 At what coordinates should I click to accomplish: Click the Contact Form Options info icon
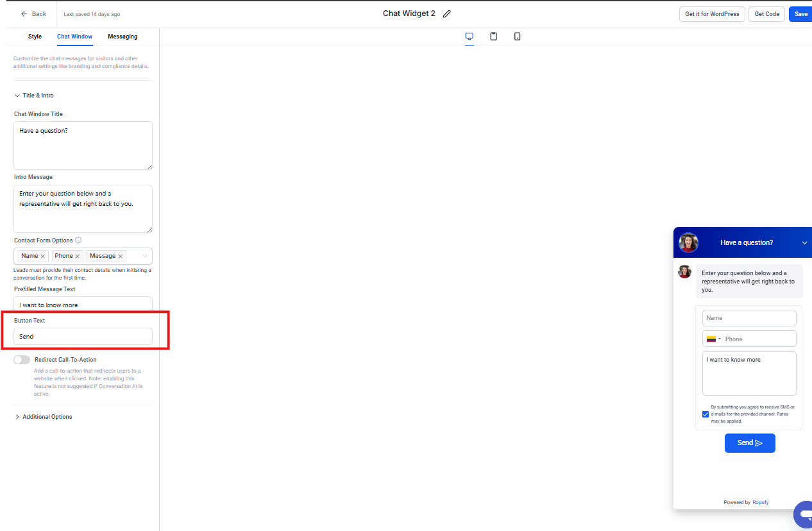pos(78,240)
